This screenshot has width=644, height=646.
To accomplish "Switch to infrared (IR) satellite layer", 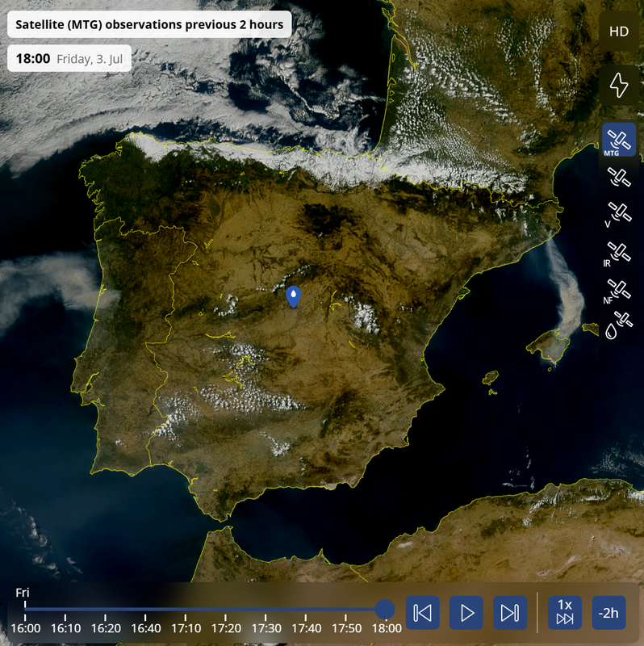I will 617,254.
